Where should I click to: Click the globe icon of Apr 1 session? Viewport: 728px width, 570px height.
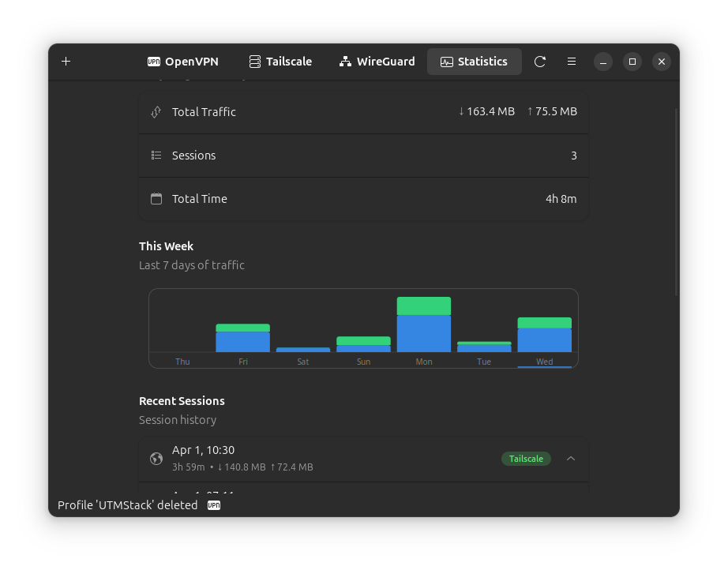pos(156,459)
